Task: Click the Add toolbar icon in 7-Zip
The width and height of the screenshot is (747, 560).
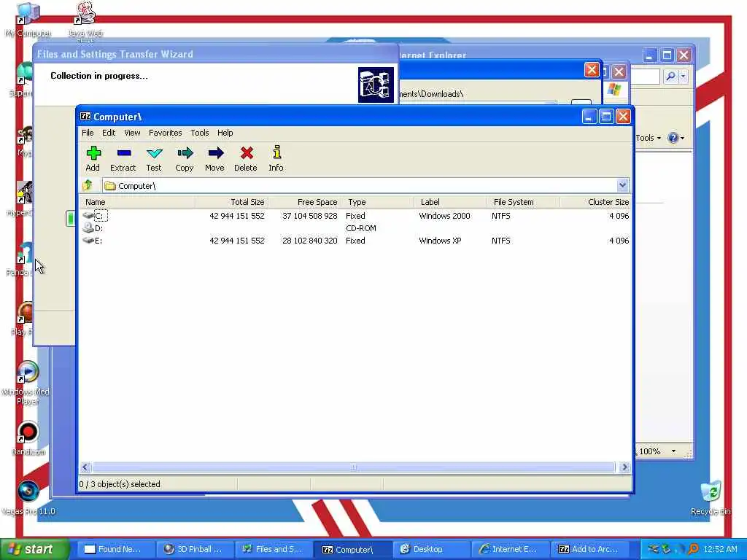Action: [93, 158]
